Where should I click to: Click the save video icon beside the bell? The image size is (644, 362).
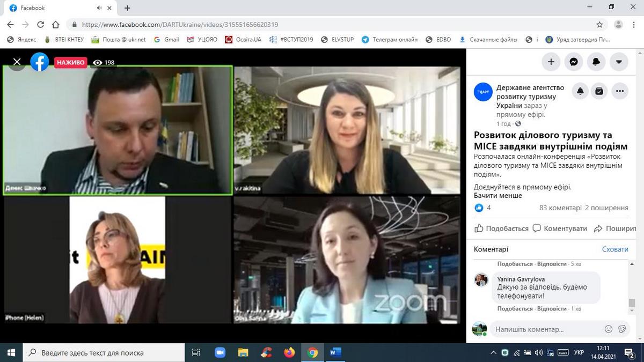pyautogui.click(x=599, y=91)
